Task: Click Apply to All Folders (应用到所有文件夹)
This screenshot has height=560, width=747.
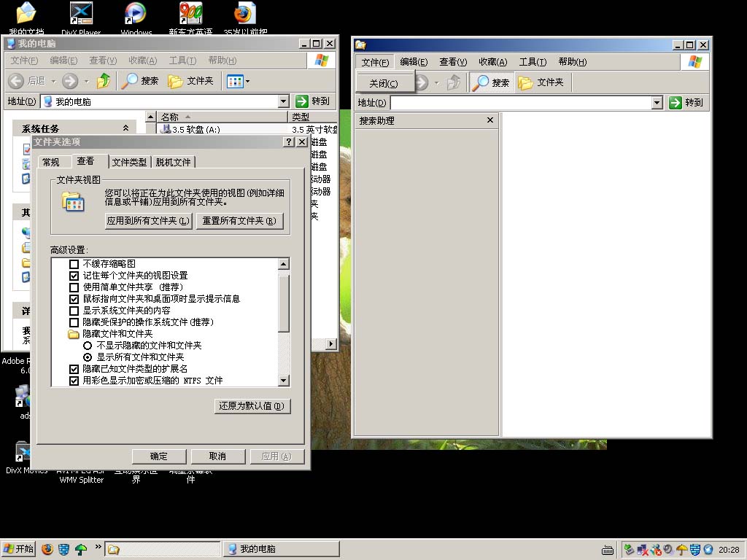Action: pos(148,221)
